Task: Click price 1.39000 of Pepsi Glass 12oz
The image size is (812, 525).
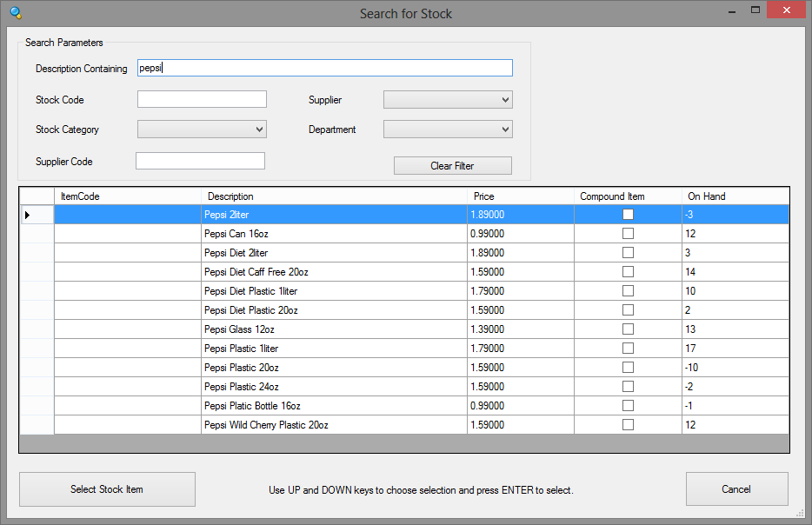Action: click(x=521, y=329)
